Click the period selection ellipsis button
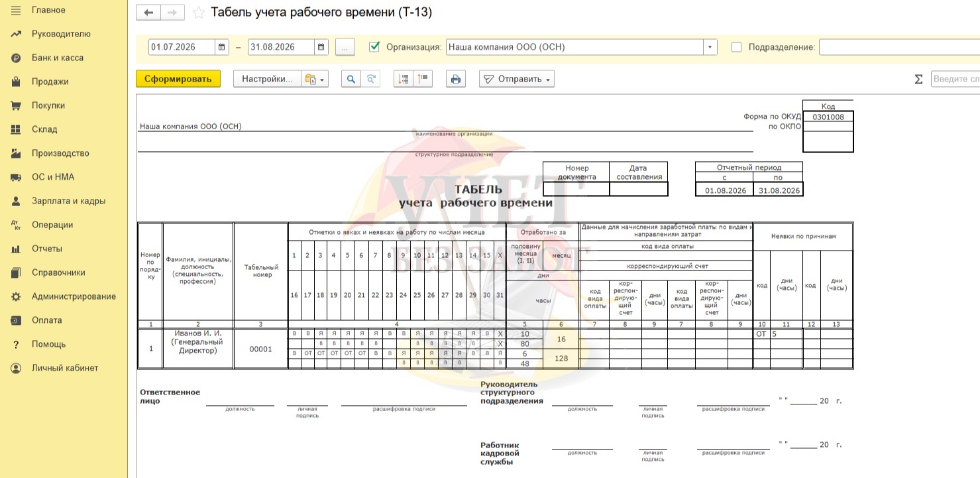980x478 pixels. tap(345, 47)
